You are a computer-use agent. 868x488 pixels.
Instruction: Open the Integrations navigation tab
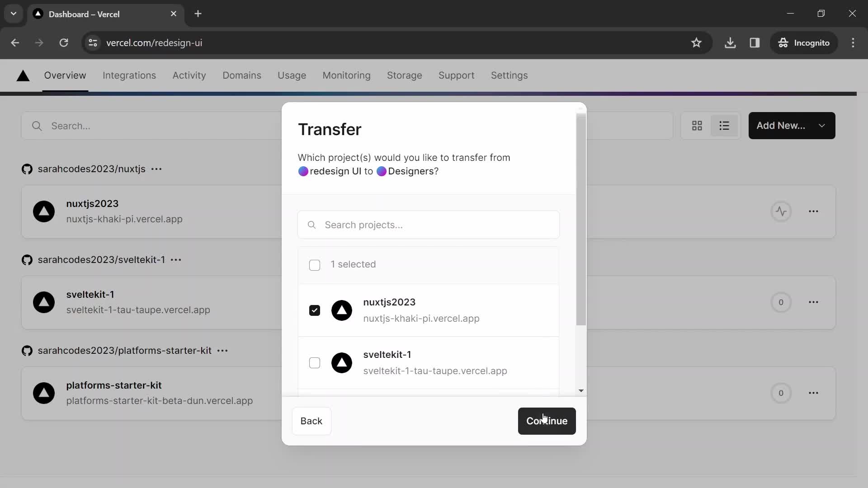click(x=129, y=75)
